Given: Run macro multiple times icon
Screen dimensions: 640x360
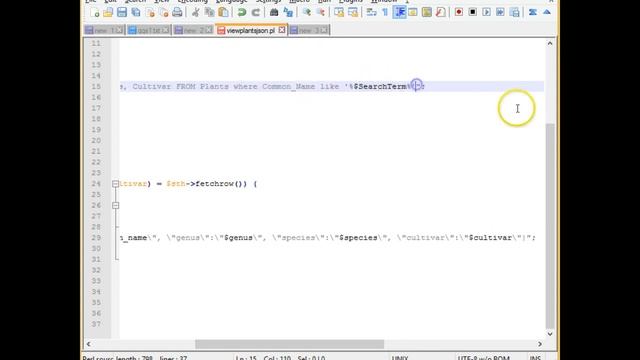Looking at the screenshot, I should 500,12.
